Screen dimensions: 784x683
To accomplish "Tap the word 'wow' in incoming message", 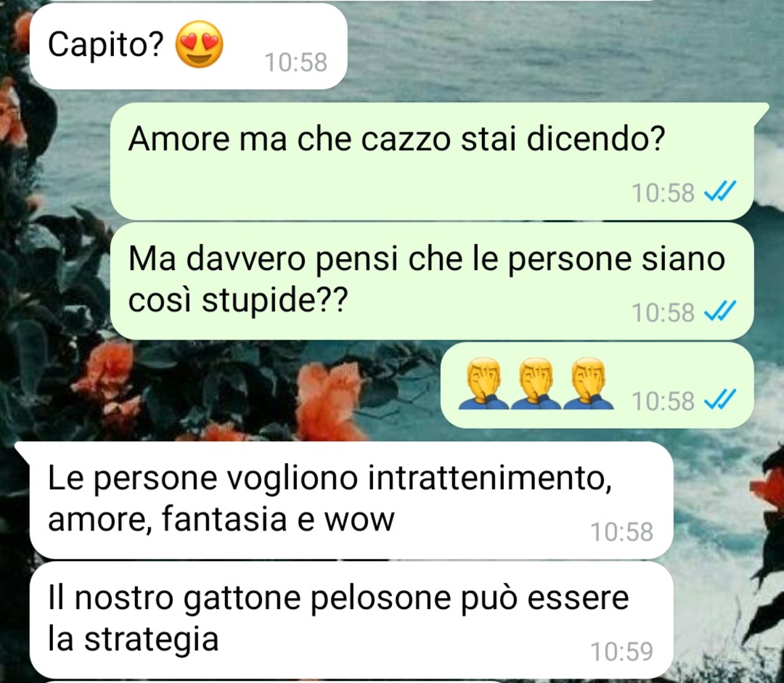I will point(359,520).
